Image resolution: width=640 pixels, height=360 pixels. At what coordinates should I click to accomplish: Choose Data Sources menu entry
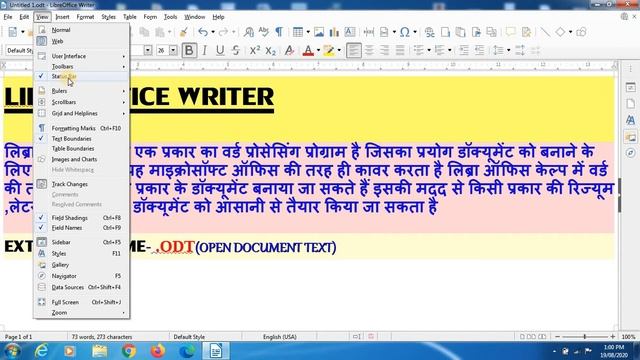[x=82, y=287]
